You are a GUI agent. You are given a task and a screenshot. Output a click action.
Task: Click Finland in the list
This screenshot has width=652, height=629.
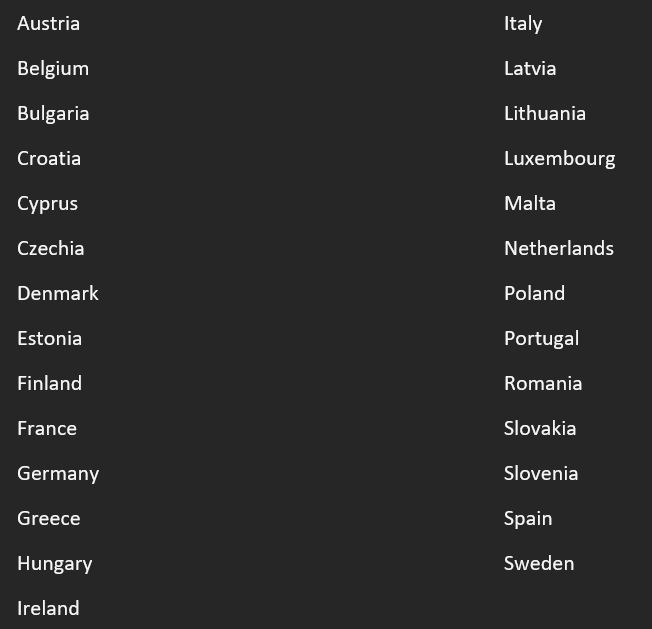(x=49, y=383)
